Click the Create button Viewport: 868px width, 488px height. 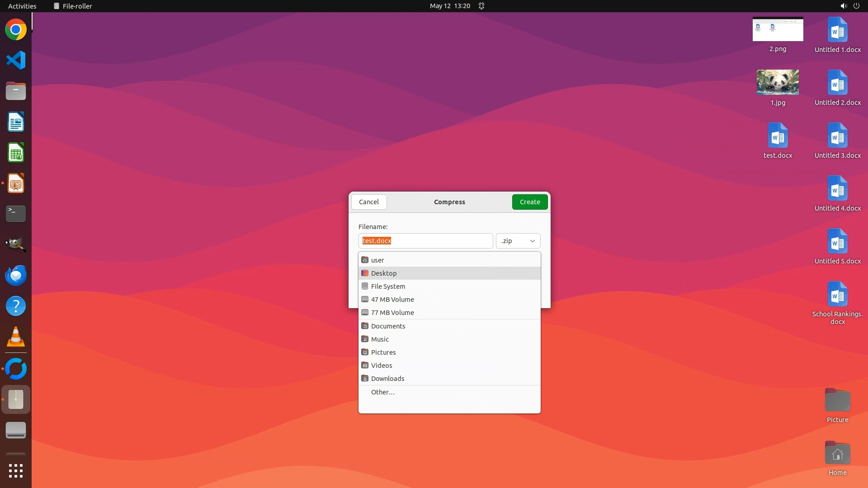click(529, 202)
